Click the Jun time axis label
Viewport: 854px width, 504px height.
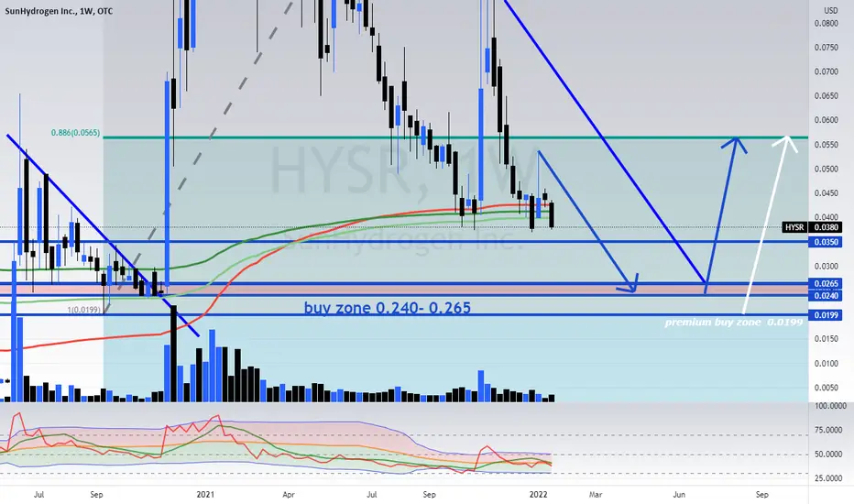[679, 495]
